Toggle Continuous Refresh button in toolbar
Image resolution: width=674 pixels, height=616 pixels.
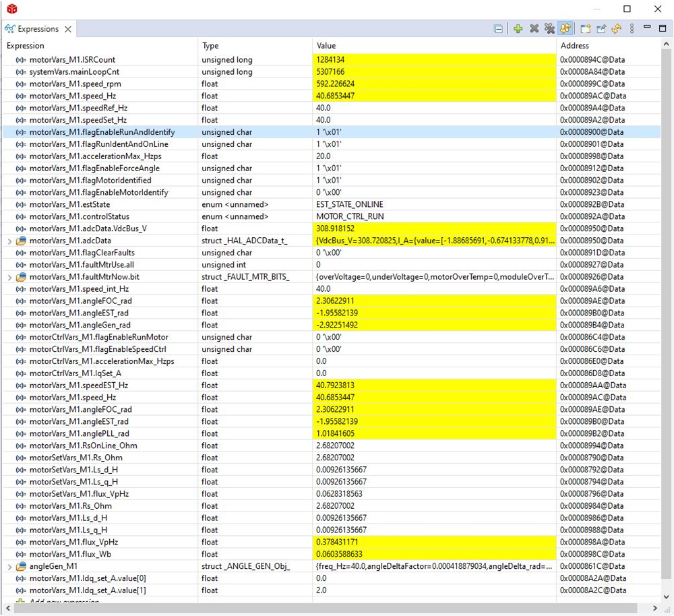click(x=565, y=29)
